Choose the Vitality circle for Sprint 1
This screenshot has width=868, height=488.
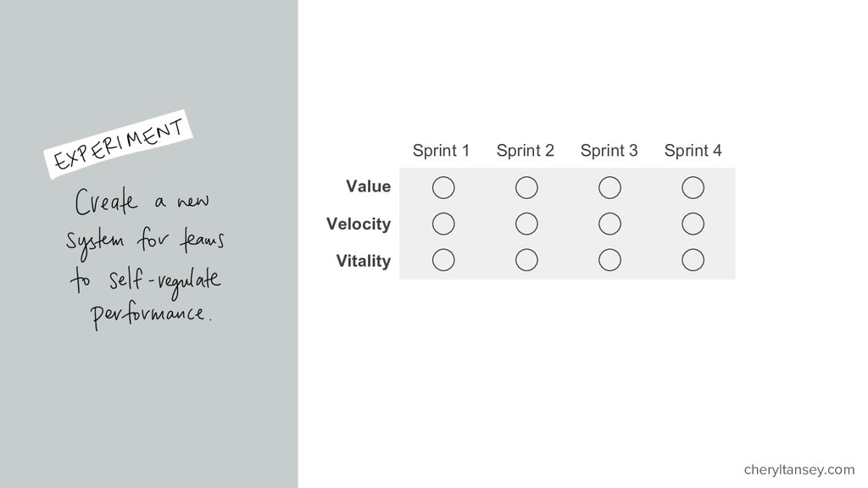pos(443,260)
